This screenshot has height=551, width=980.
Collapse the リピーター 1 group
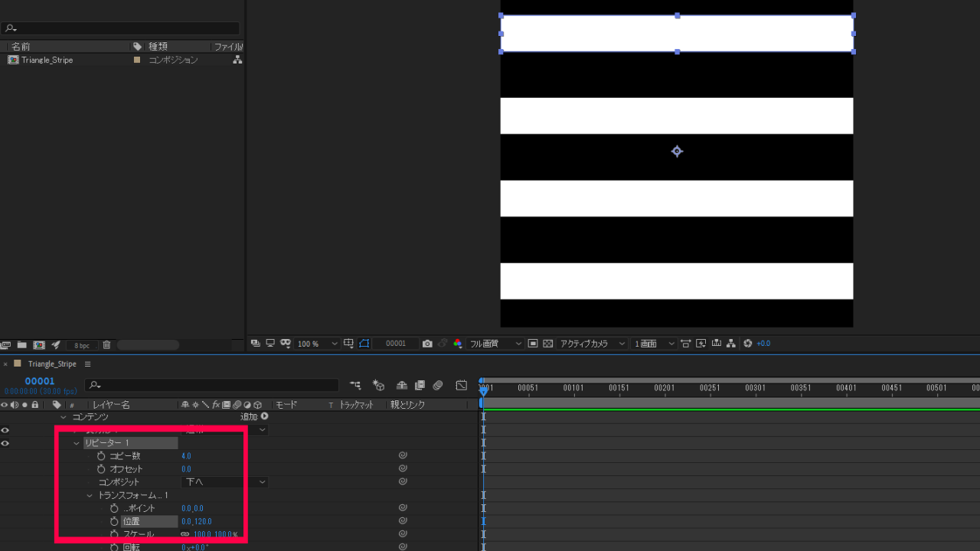(x=77, y=443)
